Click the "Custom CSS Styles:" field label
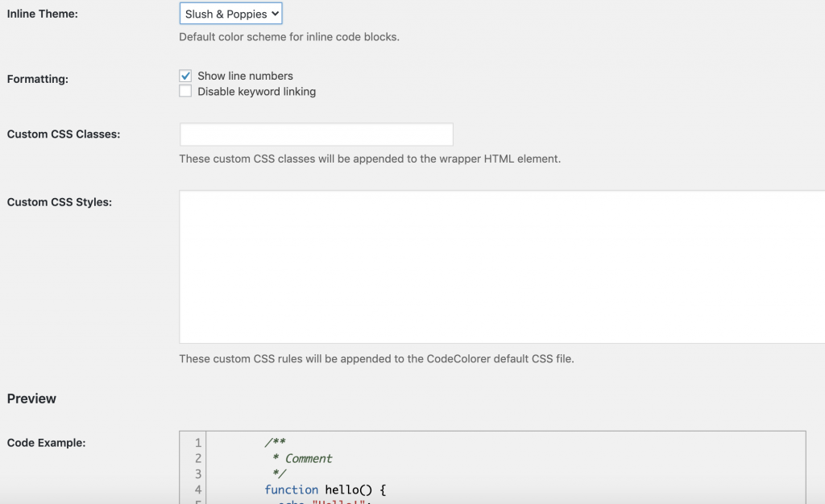825x504 pixels. (x=59, y=202)
